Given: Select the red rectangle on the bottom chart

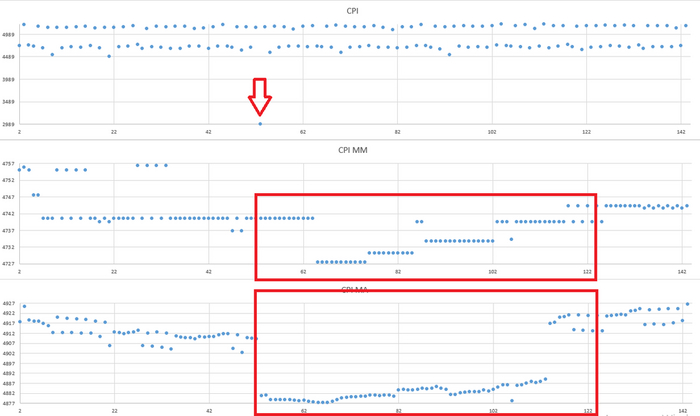Looking at the screenshot, I should point(426,353).
